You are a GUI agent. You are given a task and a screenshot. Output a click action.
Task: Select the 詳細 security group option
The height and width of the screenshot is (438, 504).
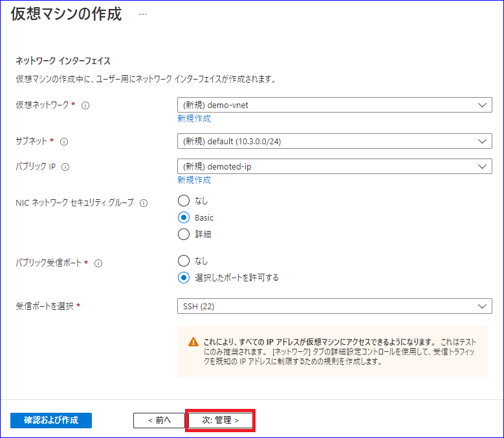[184, 234]
